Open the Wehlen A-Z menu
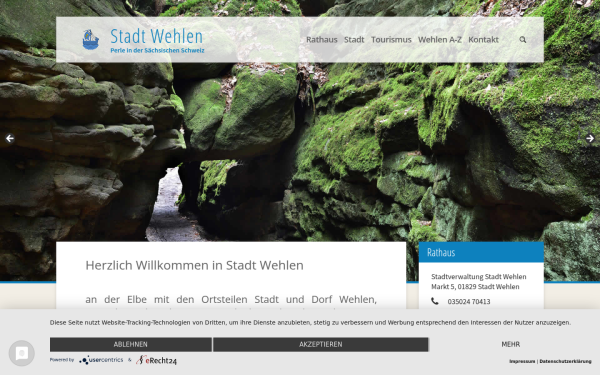600x375 pixels. 440,39
